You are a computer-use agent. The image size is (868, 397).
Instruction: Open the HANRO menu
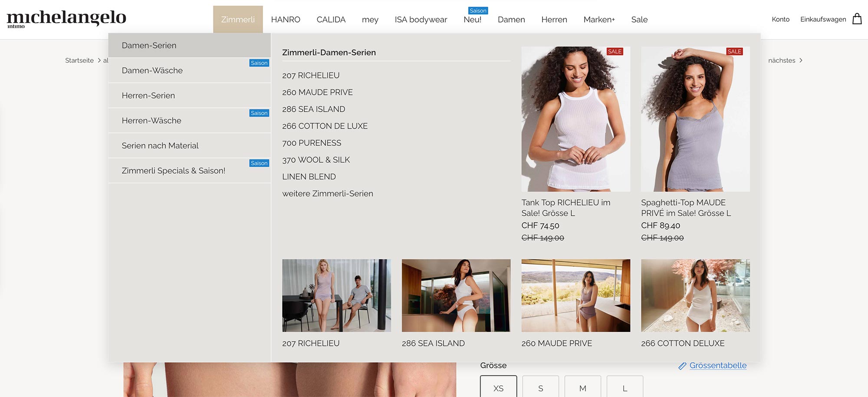pos(286,20)
